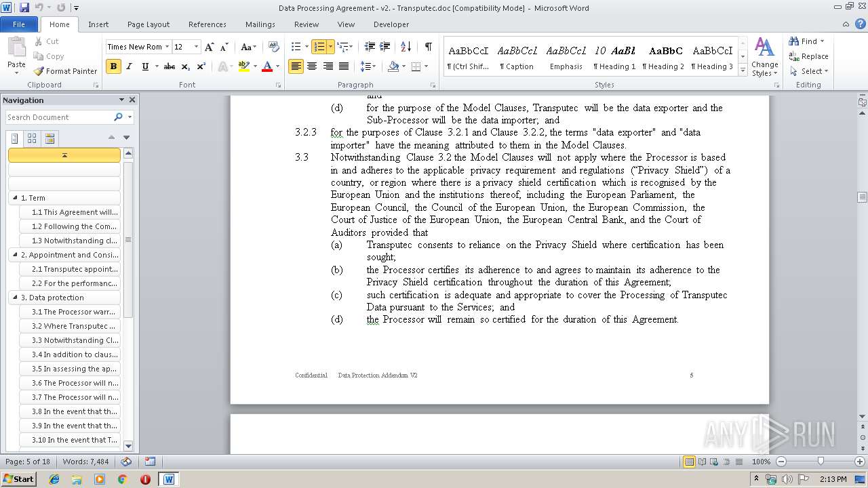The image size is (868, 488).
Task: Open the Change Case dropdown
Action: point(248,47)
